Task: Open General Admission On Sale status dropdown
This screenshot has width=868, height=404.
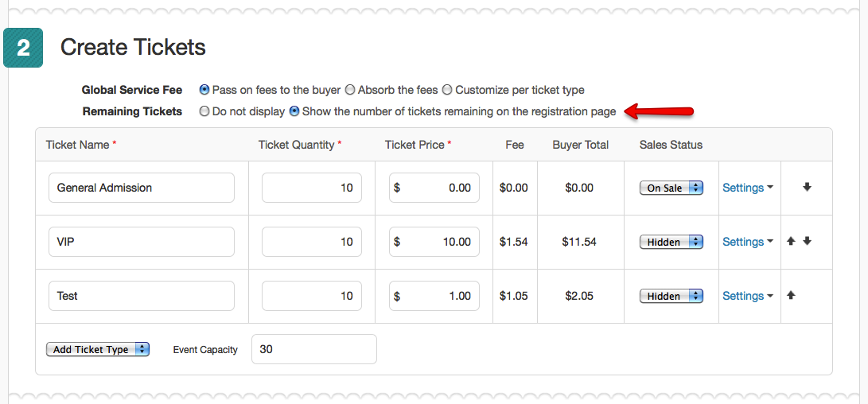Action: pyautogui.click(x=671, y=188)
